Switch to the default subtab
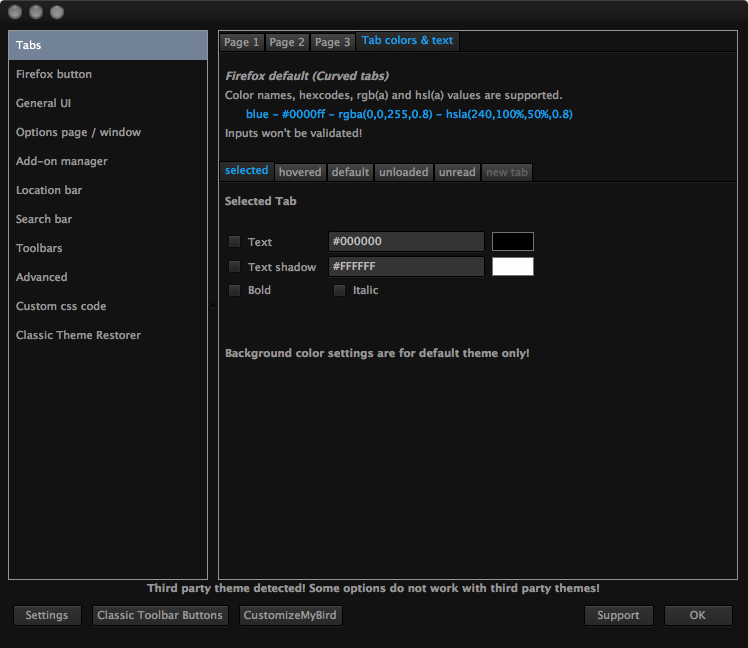 [351, 172]
